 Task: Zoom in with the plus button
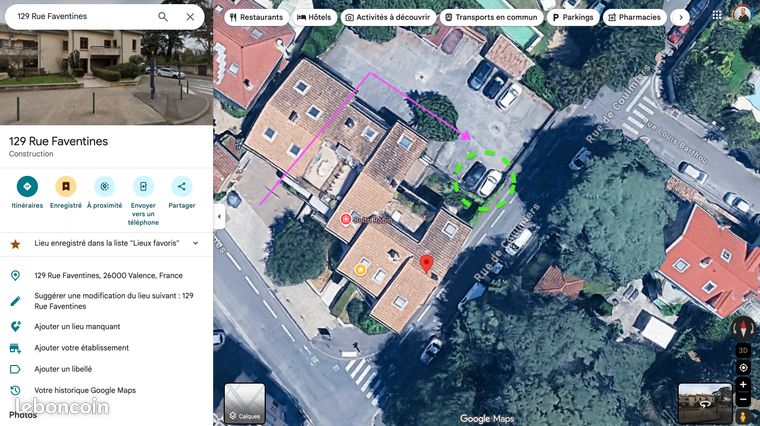click(743, 384)
